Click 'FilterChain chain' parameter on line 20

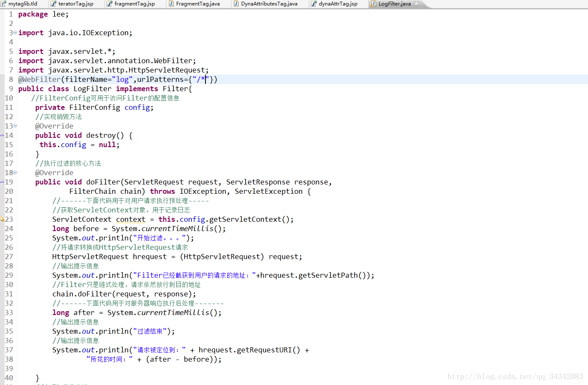[x=105, y=192]
